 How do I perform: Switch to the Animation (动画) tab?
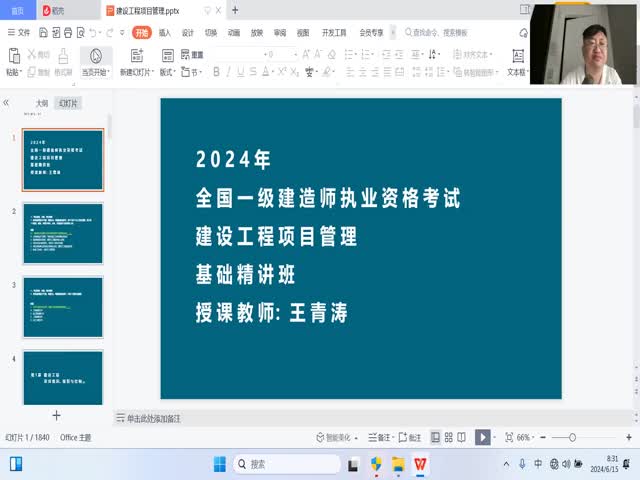(x=234, y=33)
